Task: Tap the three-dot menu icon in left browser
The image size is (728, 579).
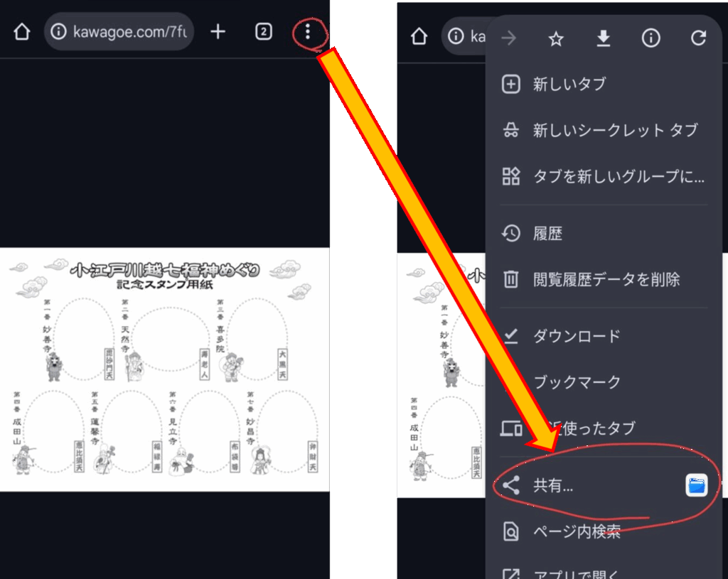Action: (308, 32)
